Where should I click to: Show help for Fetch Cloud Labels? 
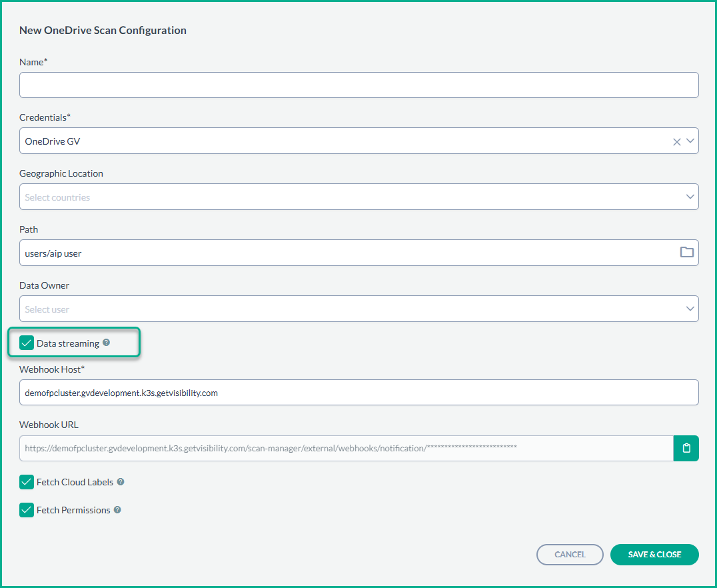click(x=121, y=482)
